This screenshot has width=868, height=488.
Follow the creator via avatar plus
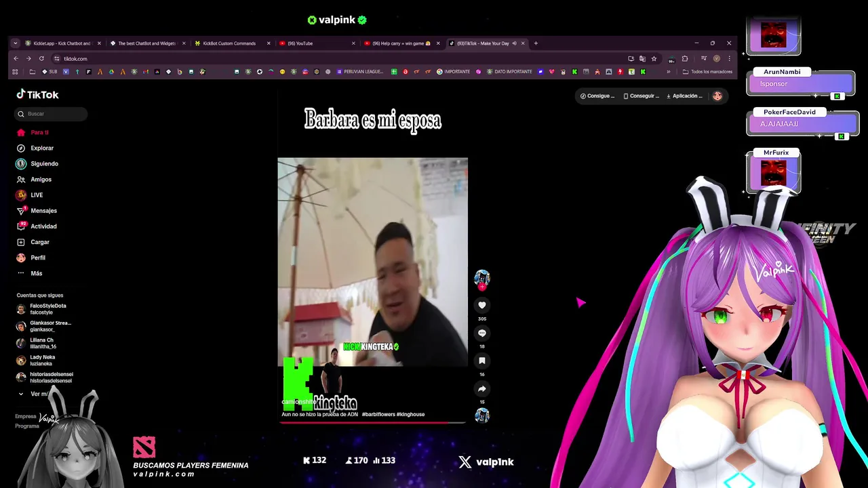(x=482, y=287)
